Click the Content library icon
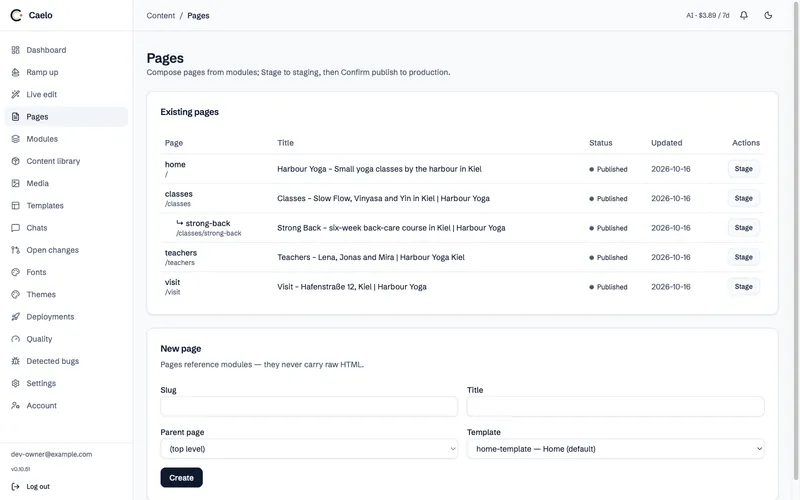This screenshot has height=500, width=800. (x=15, y=161)
